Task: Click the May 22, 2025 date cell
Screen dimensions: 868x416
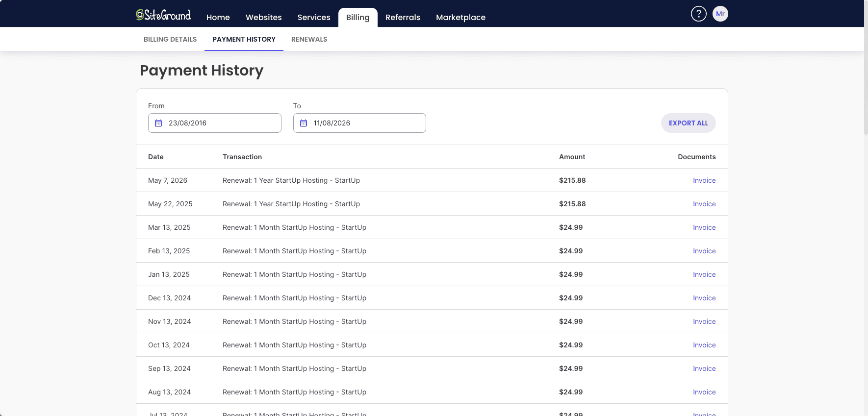Action: point(170,204)
